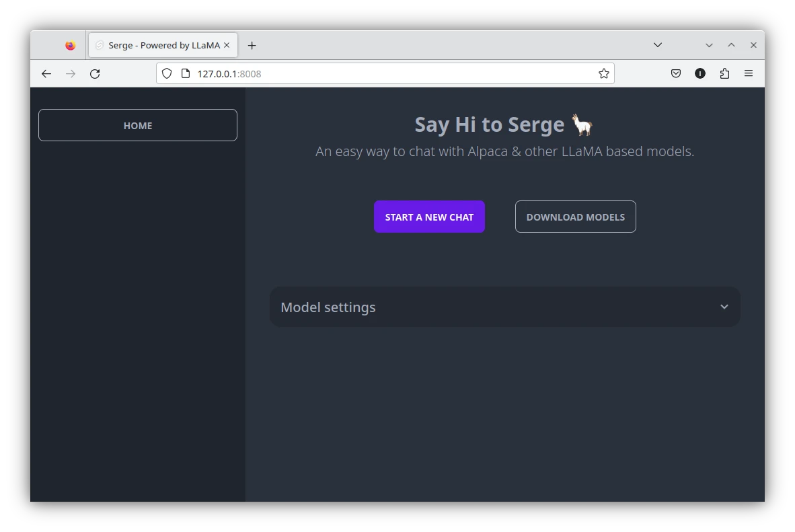This screenshot has width=795, height=532.
Task: Close the Firefox window
Action: tap(753, 45)
